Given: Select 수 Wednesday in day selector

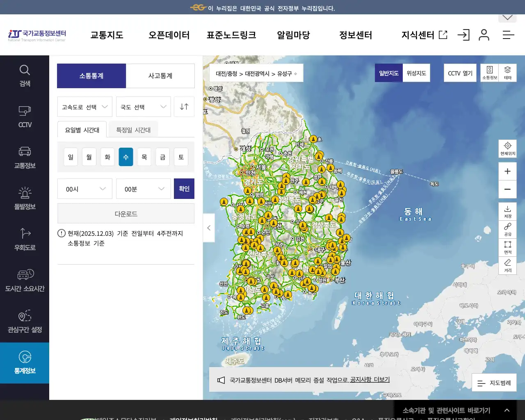Looking at the screenshot, I should click(x=126, y=157).
